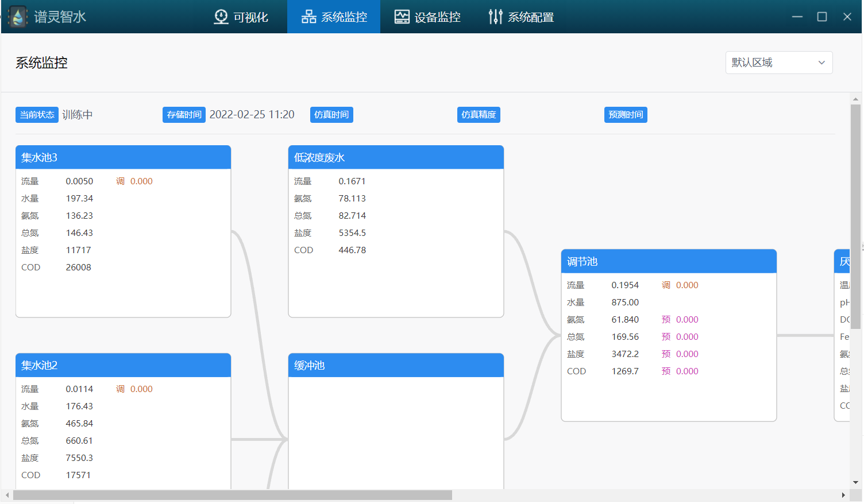The width and height of the screenshot is (864, 504).
Task: Click 调节池 盐度 value 3472.2
Action: click(x=625, y=354)
